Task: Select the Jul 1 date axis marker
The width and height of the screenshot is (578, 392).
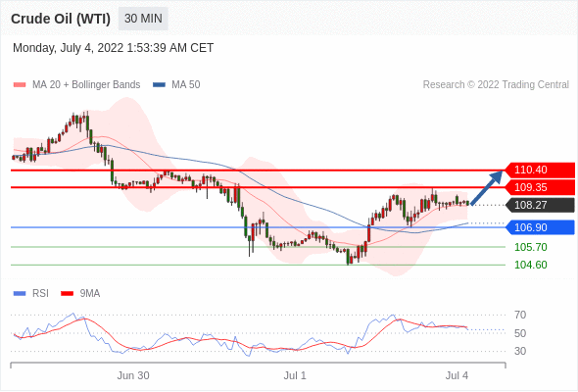Action: point(295,375)
